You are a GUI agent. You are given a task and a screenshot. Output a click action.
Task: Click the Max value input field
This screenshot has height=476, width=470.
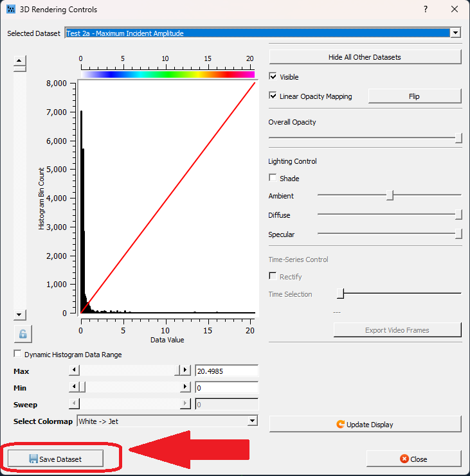[x=226, y=371]
